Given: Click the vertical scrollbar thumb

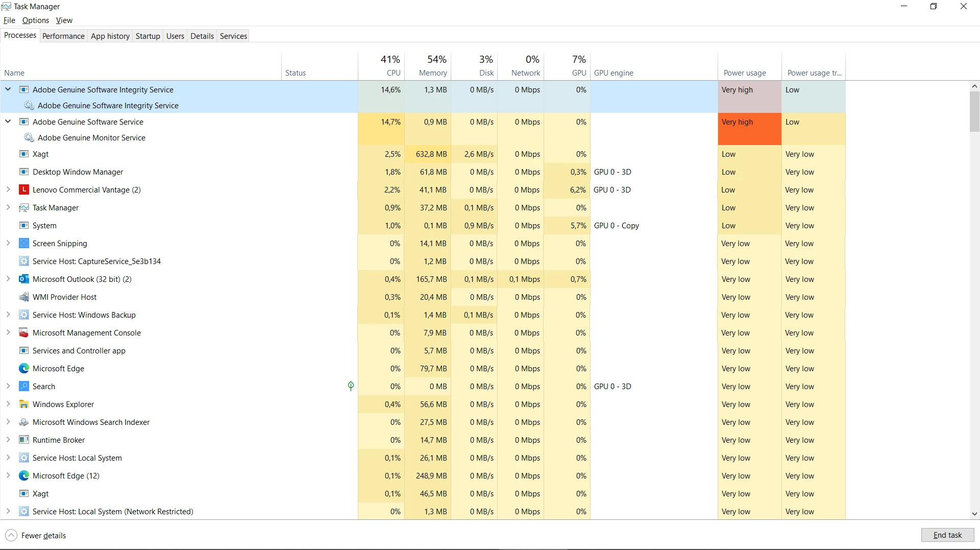Looking at the screenshot, I should click(x=974, y=112).
